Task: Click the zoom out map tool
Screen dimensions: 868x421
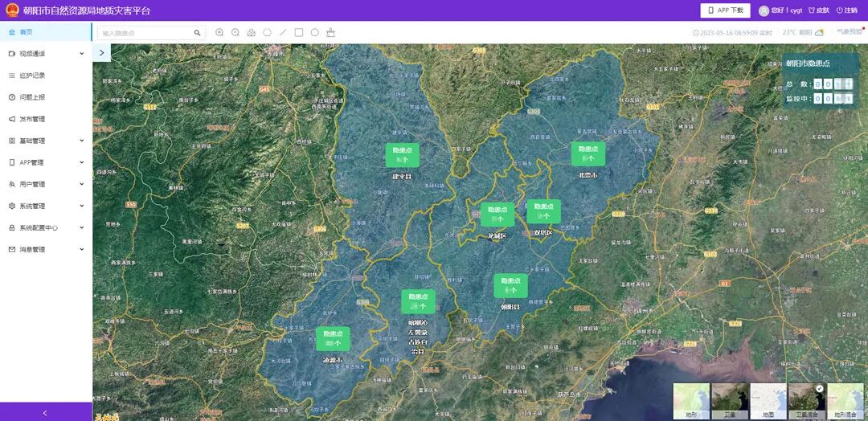Action: click(x=235, y=33)
